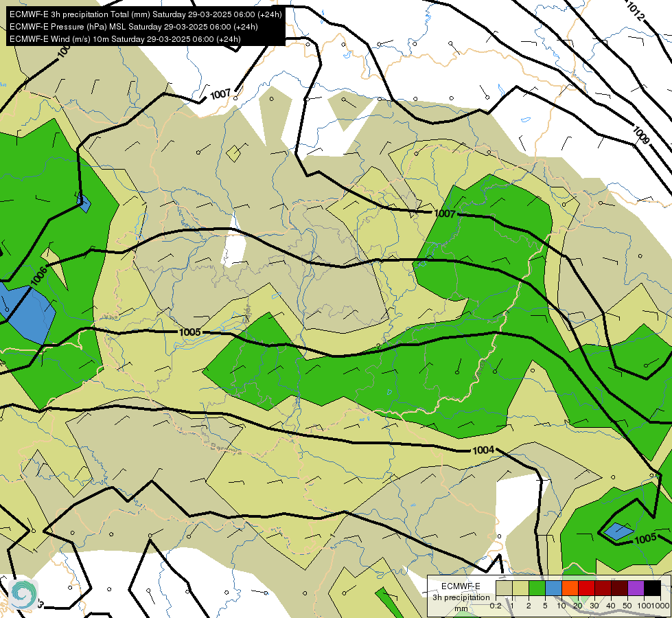
Task: Click the Baranya county label
Action: click(x=226, y=449)
